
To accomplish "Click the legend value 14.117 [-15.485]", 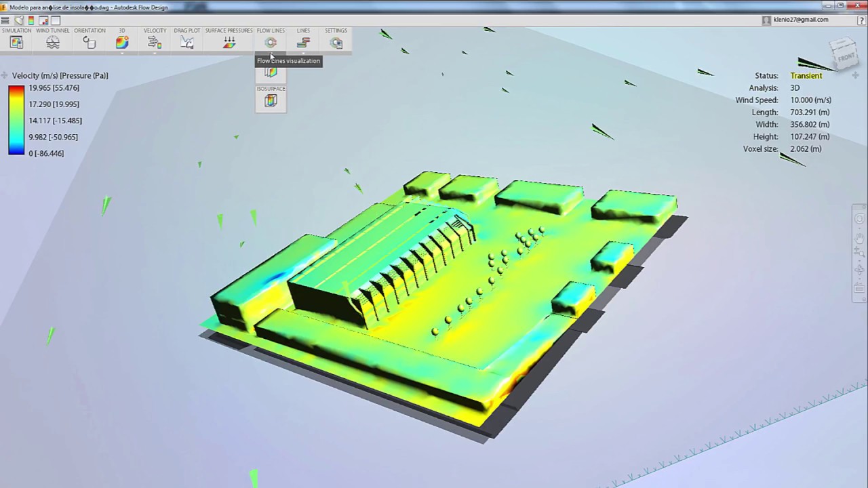I will point(55,121).
